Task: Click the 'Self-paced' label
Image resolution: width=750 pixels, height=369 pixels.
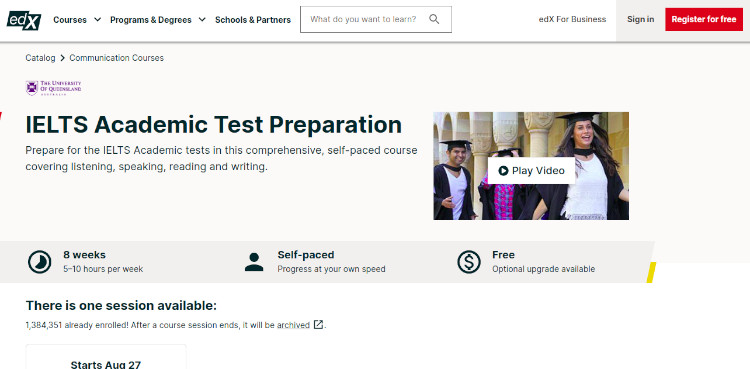Action: click(x=306, y=255)
